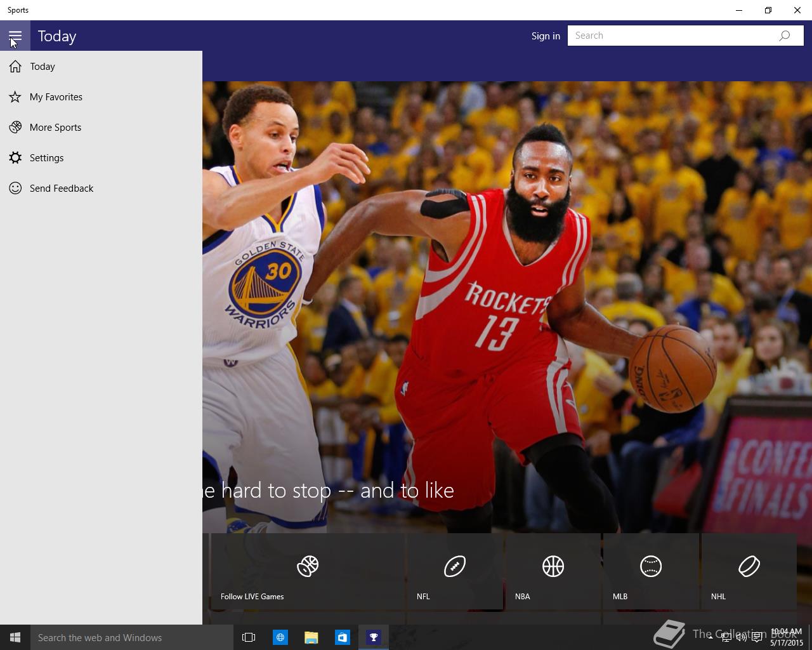Viewport: 812px width, 650px height.
Task: Click the NFL label
Action: (x=423, y=597)
